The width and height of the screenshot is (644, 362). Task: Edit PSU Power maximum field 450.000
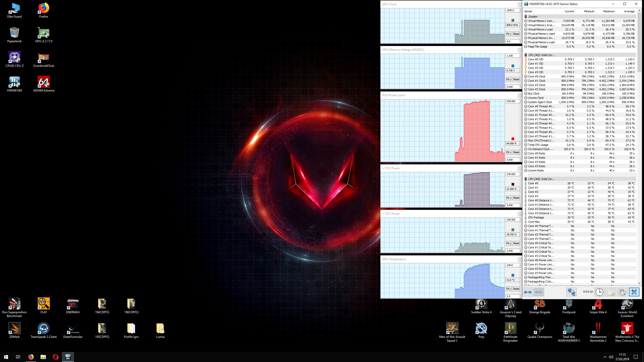(x=513, y=101)
